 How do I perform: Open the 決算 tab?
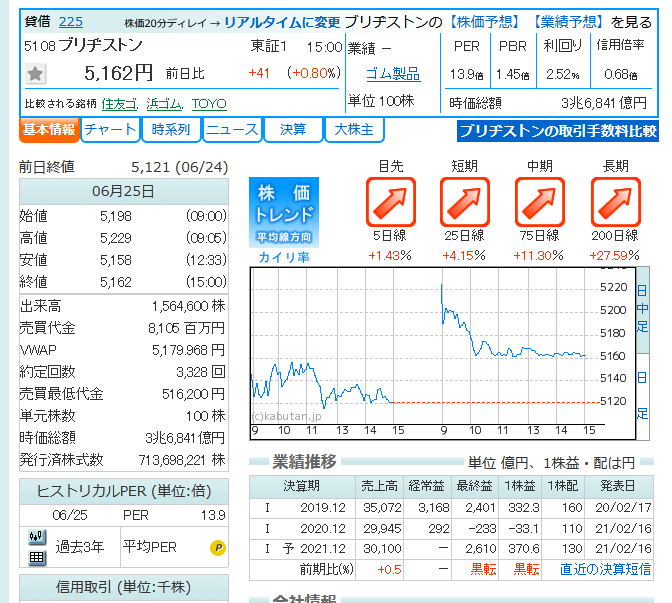tap(293, 129)
